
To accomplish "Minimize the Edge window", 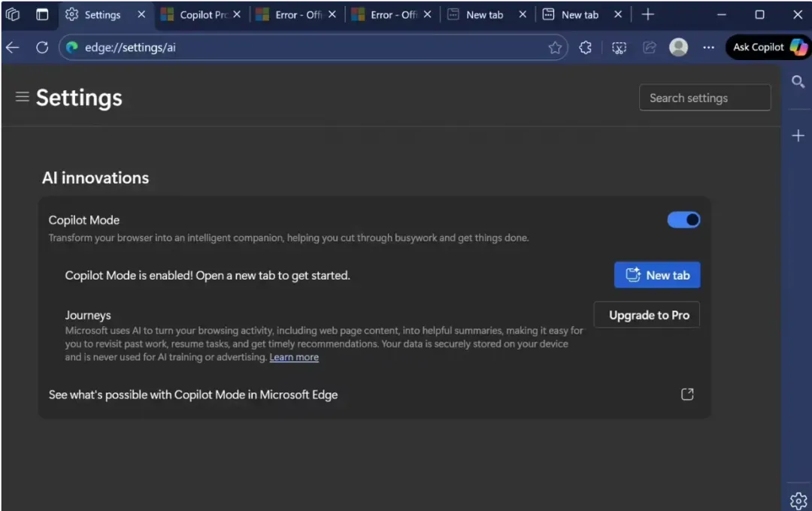I will click(721, 14).
